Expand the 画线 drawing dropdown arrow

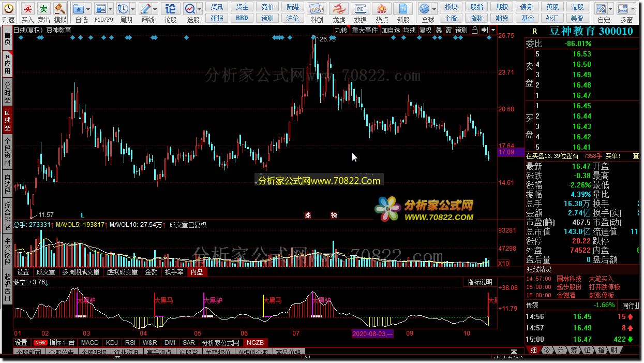155,9
